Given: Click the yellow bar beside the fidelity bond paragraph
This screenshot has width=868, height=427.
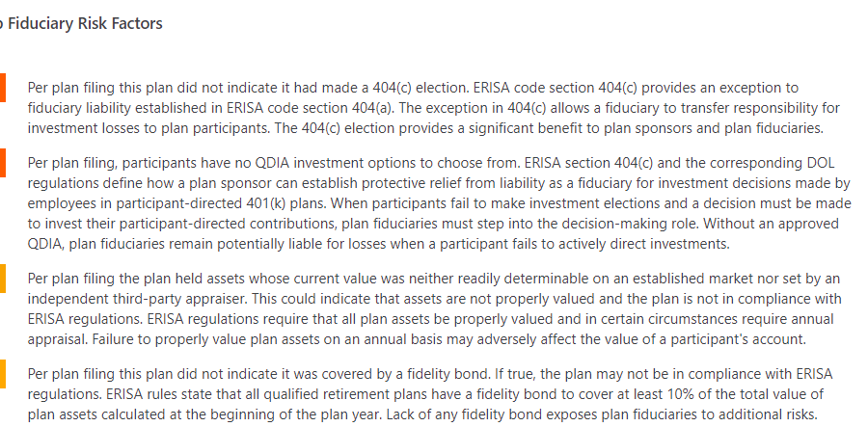Looking at the screenshot, I should tap(2, 372).
